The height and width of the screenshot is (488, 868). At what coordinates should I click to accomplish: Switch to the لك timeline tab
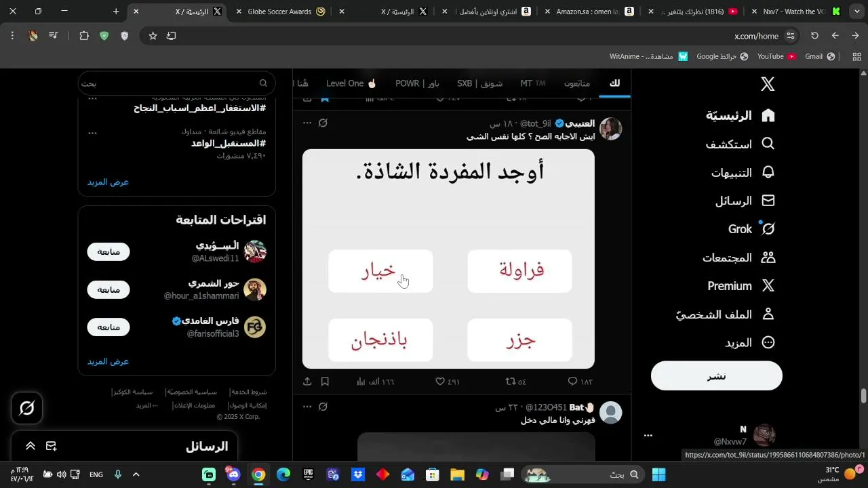click(614, 83)
